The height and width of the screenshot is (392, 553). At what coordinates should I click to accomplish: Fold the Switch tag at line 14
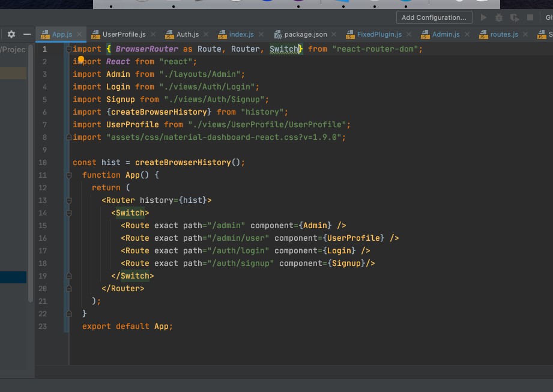(x=69, y=213)
